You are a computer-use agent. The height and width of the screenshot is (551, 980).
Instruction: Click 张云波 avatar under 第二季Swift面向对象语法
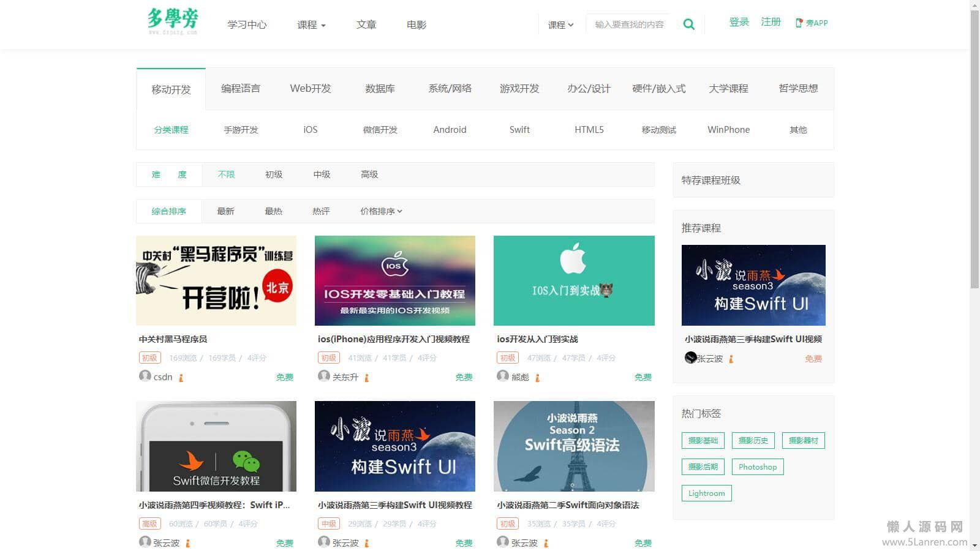[x=503, y=542]
